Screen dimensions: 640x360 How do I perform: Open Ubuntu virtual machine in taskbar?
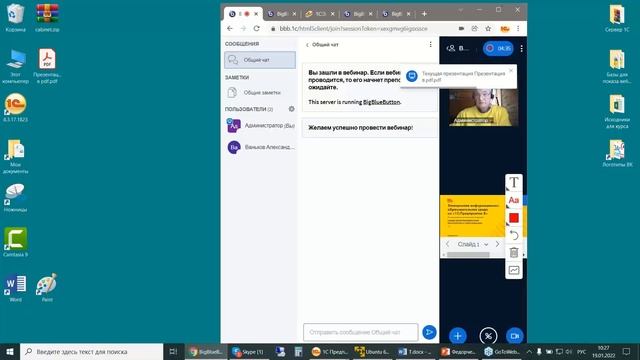click(371, 351)
